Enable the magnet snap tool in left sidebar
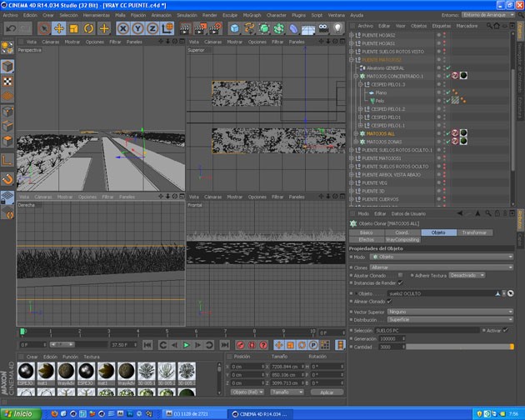 7,179
